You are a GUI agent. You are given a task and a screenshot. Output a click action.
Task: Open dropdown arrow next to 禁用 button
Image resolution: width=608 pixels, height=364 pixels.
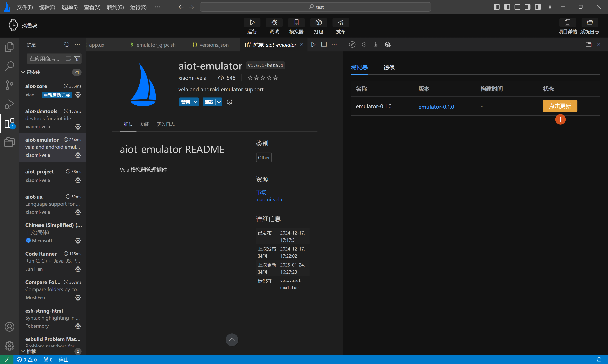[x=196, y=102]
